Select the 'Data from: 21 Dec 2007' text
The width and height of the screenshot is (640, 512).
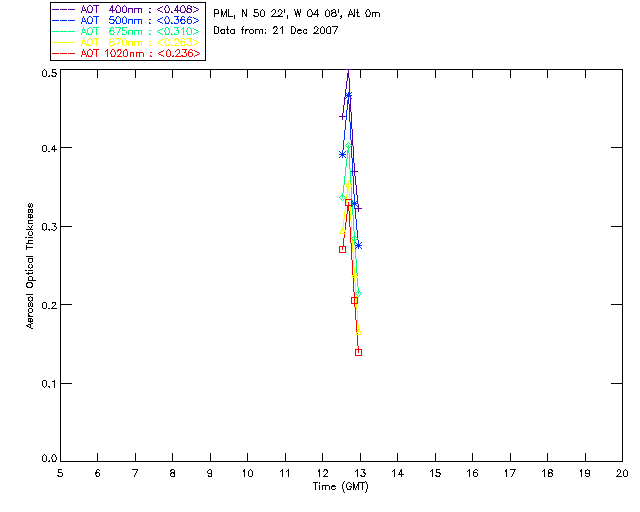coord(276,31)
